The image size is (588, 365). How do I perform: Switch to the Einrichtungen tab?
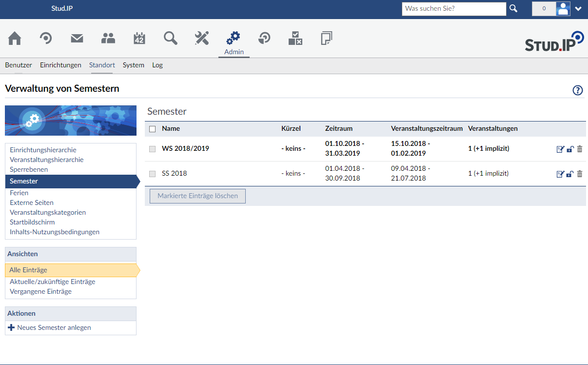[60, 65]
